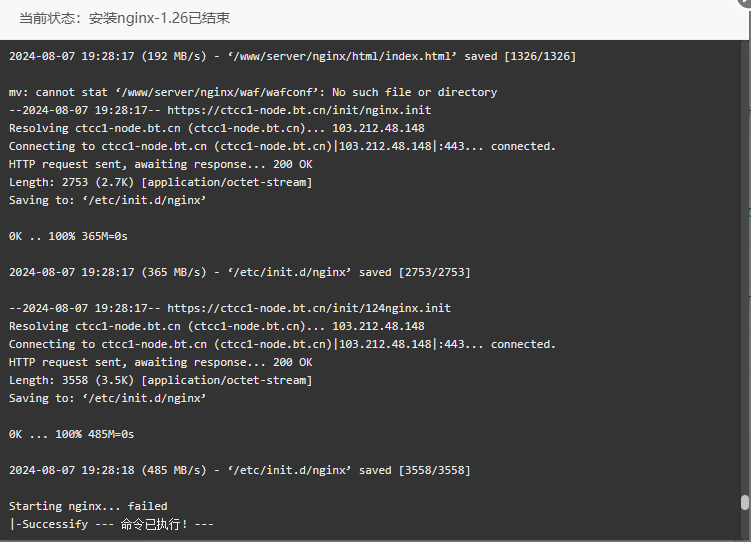Close the nginx install log dialog
The height and width of the screenshot is (542, 751).
pos(745,2)
